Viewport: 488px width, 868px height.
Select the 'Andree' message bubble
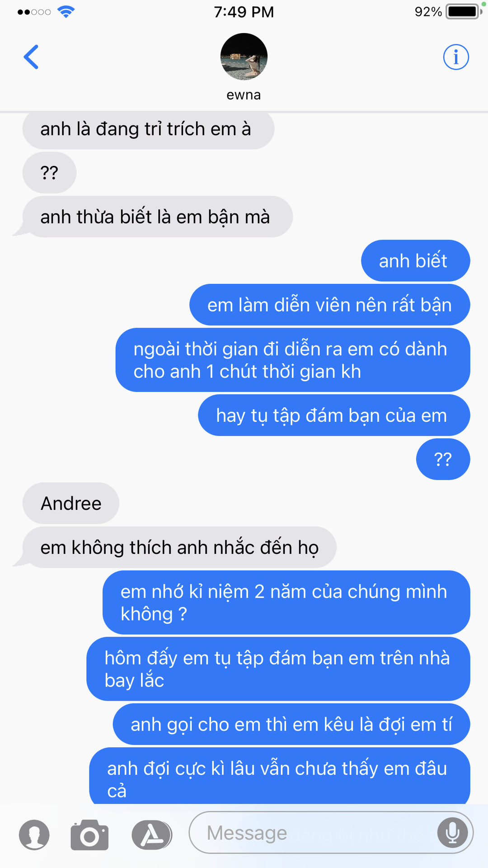(x=71, y=503)
